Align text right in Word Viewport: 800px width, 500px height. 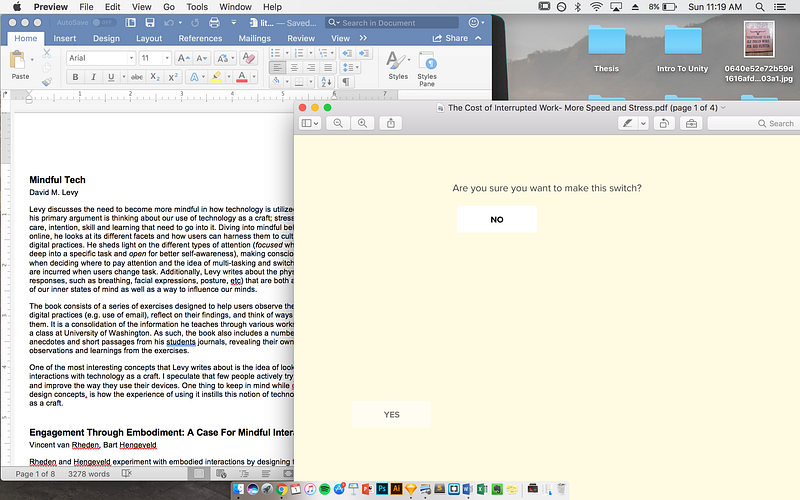[311, 67]
